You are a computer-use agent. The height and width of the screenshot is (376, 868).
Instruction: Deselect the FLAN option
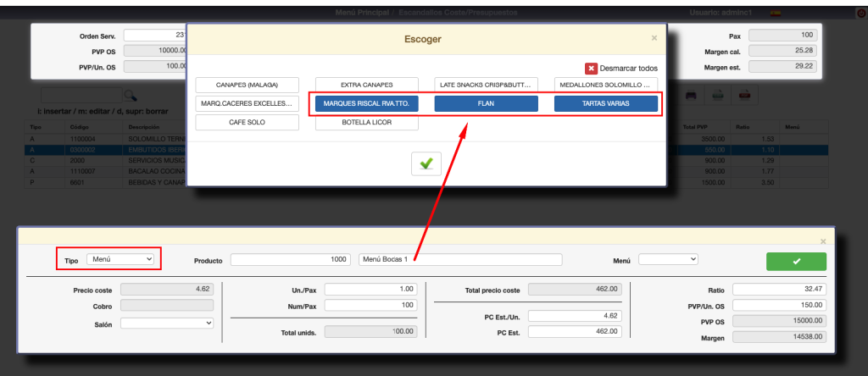(486, 103)
